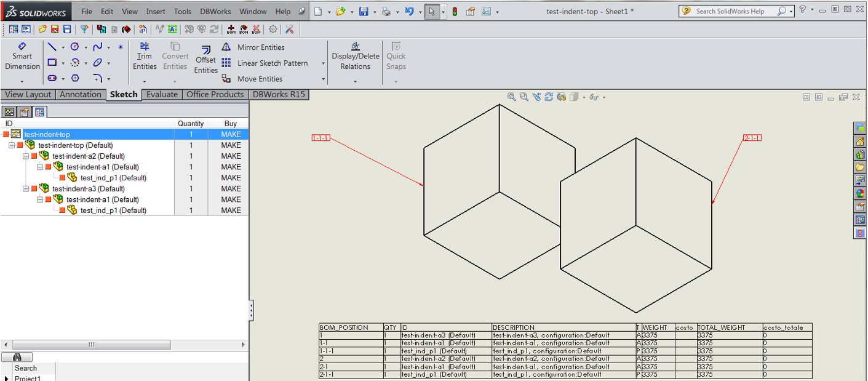
Task: Collapse test-indent-a2 (Default) tree node
Action: (26, 156)
